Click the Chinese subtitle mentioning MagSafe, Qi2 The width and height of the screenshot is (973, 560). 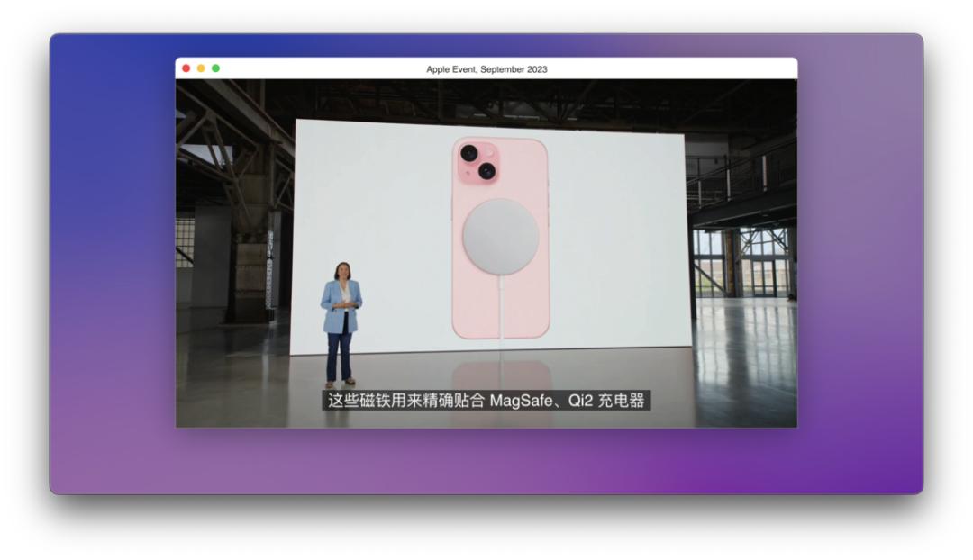[x=486, y=400]
